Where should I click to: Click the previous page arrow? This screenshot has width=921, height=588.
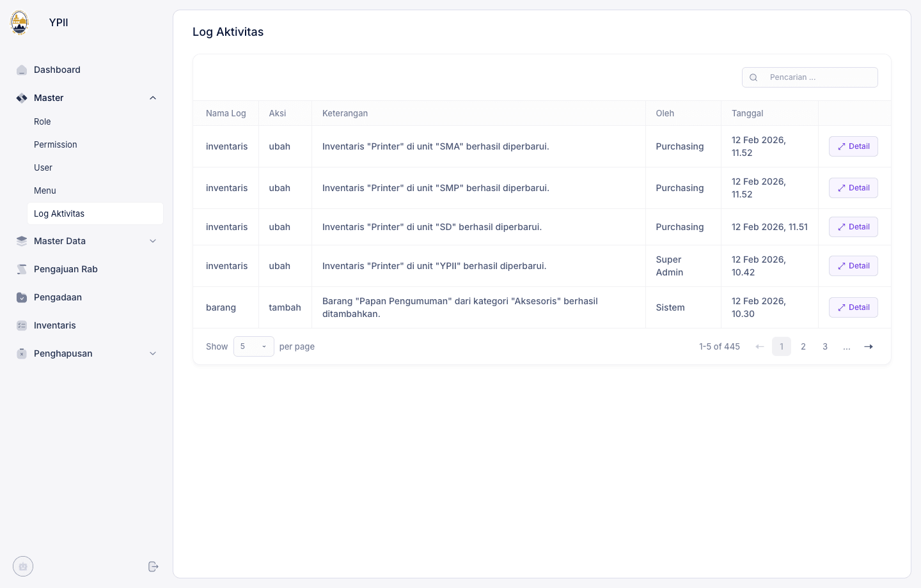[760, 346]
